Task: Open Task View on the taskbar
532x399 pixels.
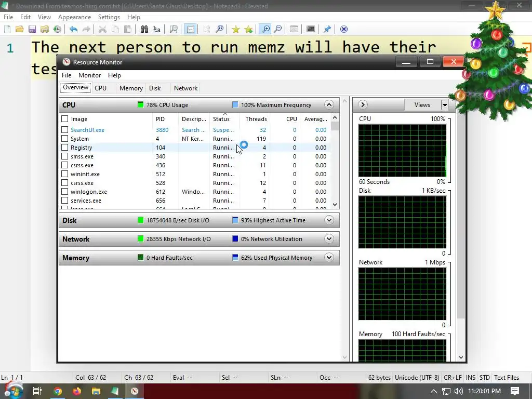Action: (37, 391)
